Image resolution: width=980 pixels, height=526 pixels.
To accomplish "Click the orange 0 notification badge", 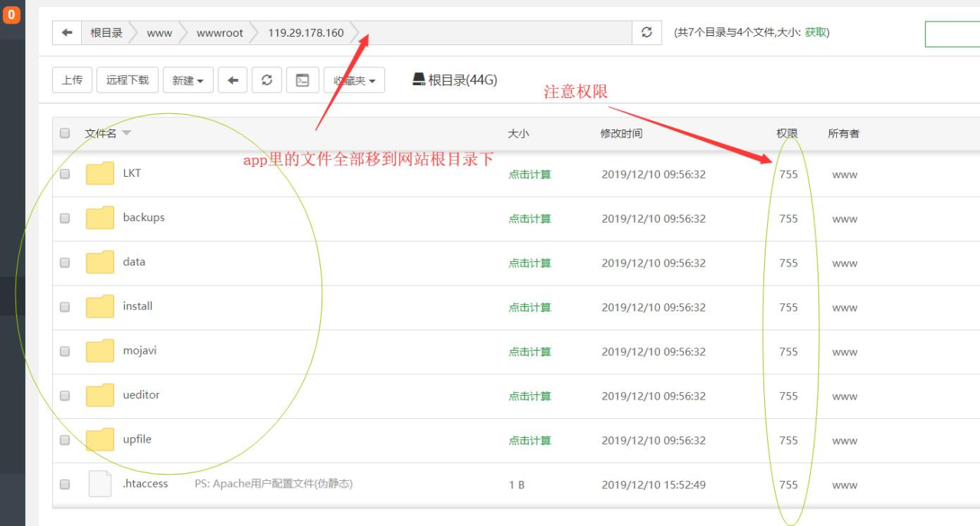I will click(11, 15).
